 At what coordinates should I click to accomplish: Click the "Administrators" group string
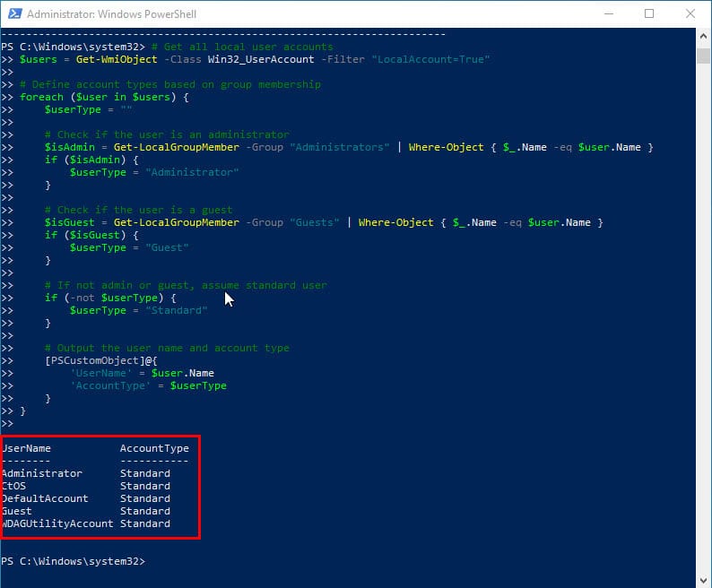coord(340,147)
